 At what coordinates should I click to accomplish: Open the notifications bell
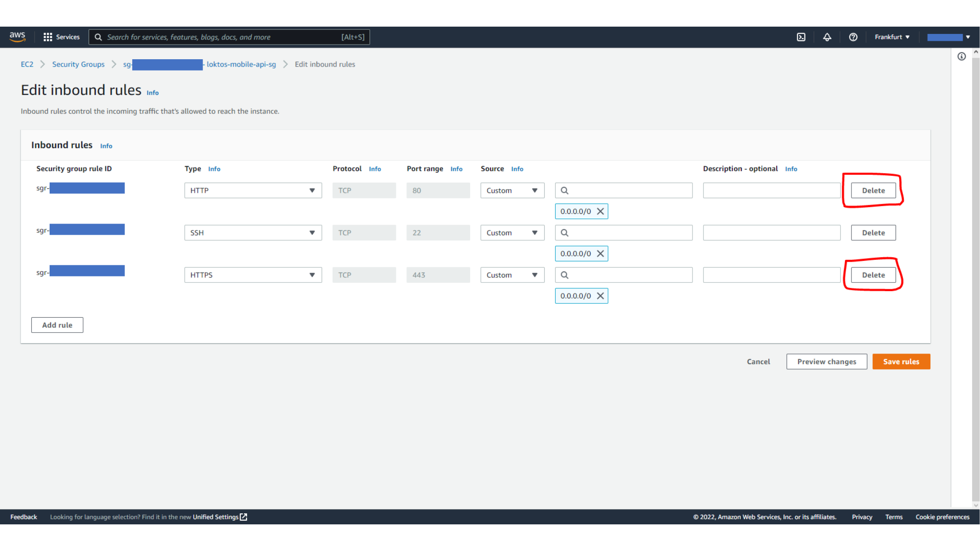[827, 37]
